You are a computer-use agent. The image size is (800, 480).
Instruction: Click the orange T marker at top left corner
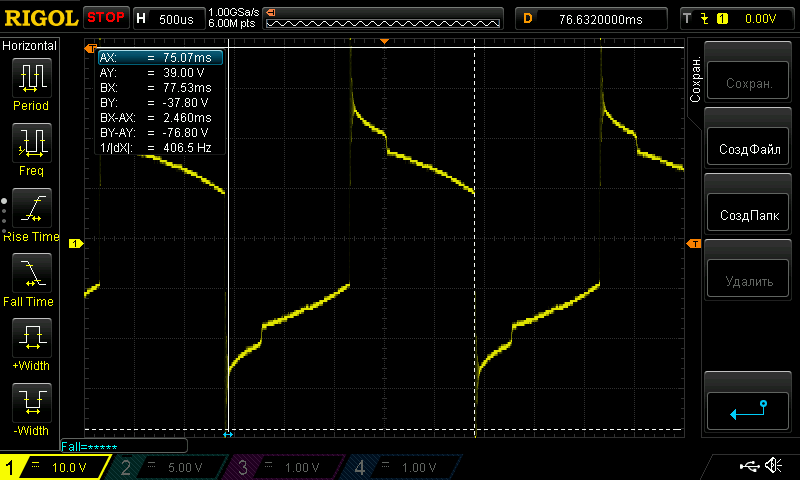click(x=91, y=48)
